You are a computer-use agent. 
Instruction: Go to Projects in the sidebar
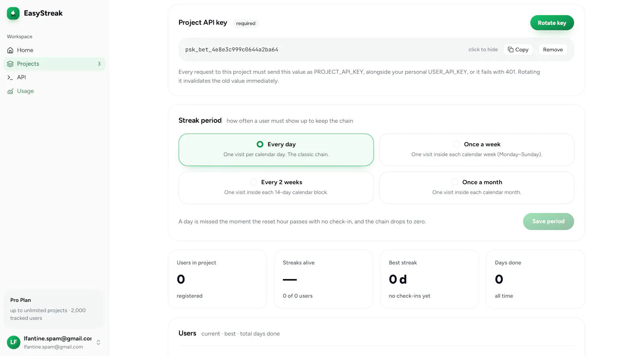tap(54, 64)
